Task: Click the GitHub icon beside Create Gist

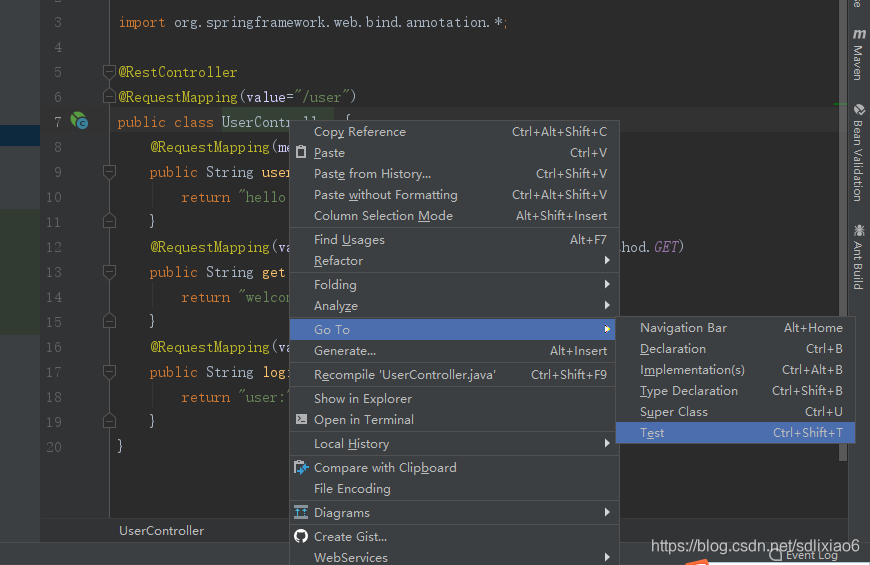Action: [x=301, y=536]
